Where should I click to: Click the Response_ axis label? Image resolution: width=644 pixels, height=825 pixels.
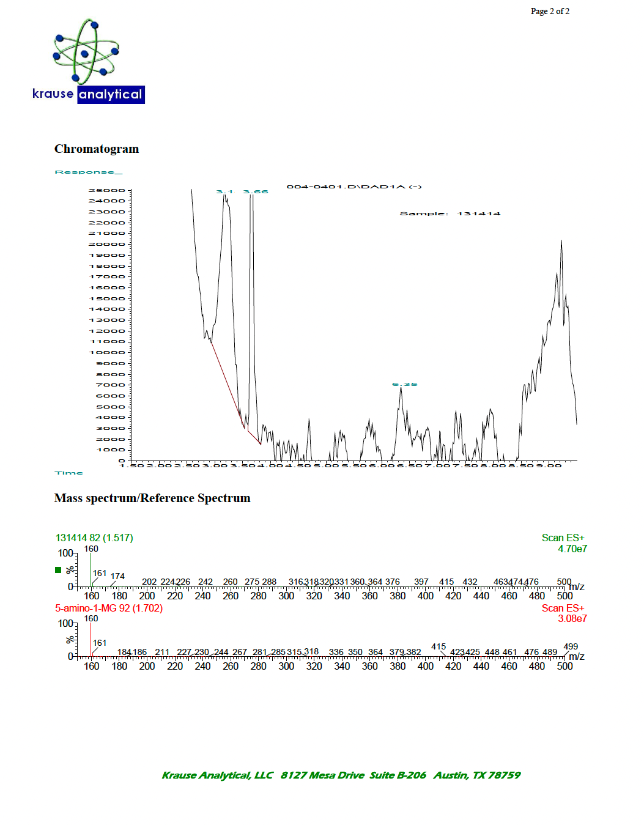pyautogui.click(x=89, y=172)
